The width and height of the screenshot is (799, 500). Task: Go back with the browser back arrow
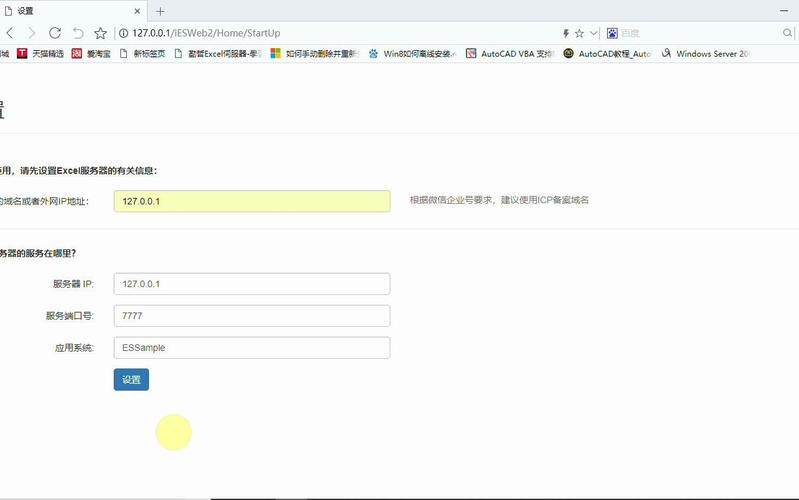10,33
